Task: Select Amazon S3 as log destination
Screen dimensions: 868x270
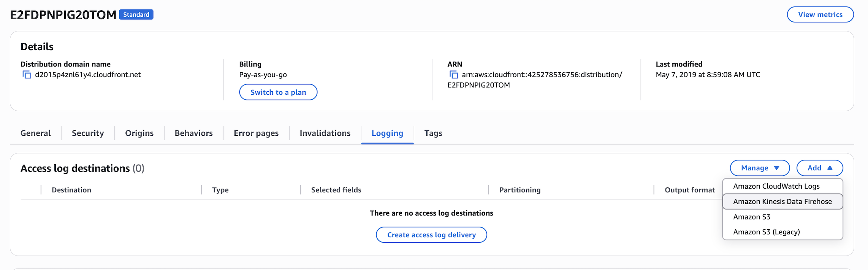Action: (x=751, y=216)
